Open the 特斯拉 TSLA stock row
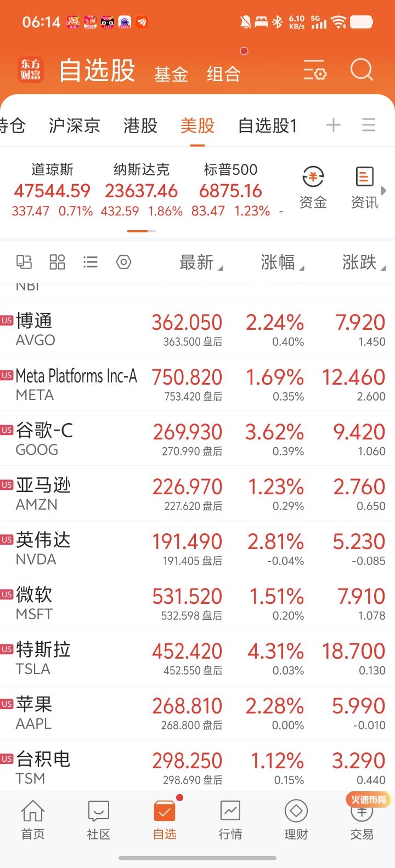The width and height of the screenshot is (395, 868). (198, 658)
